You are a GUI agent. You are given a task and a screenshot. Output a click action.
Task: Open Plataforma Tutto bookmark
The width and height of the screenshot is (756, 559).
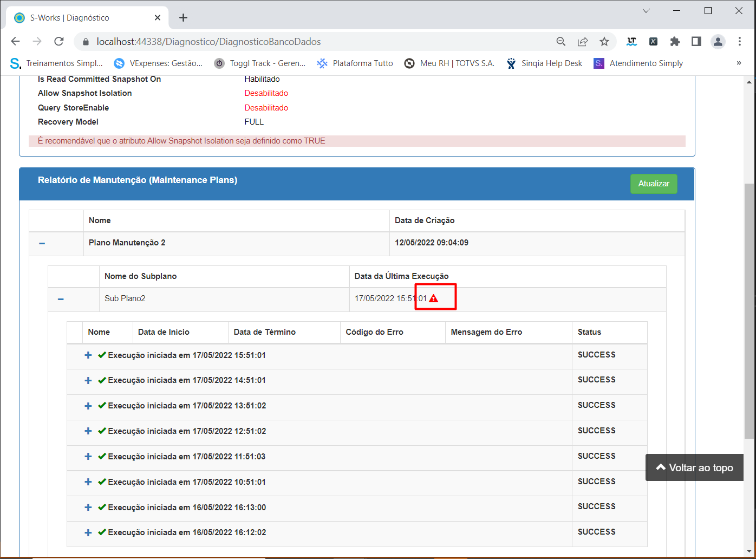(x=355, y=63)
